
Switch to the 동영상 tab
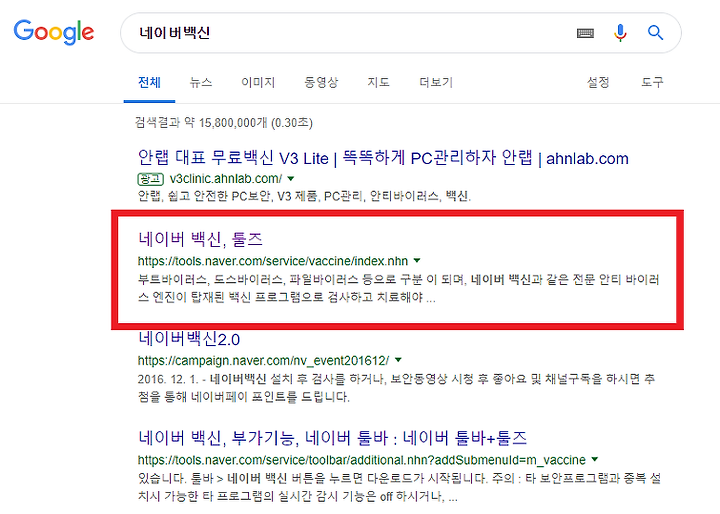point(321,82)
